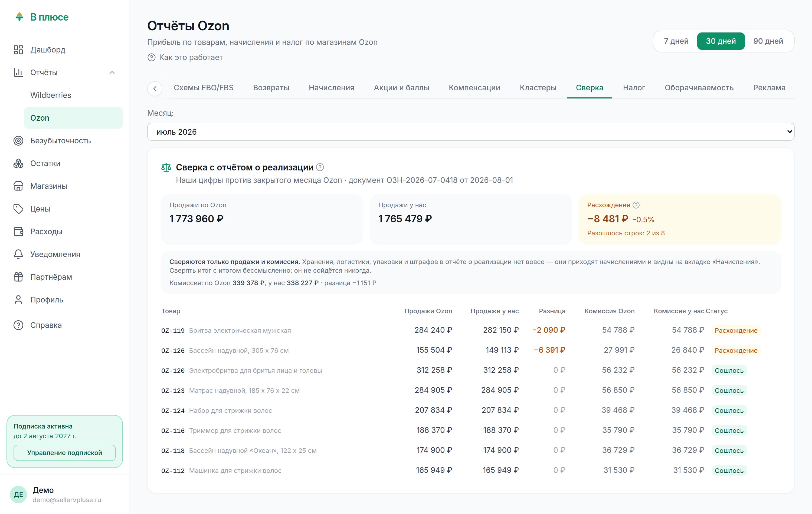Click the −2 090 ₽ difference value

pyautogui.click(x=549, y=330)
